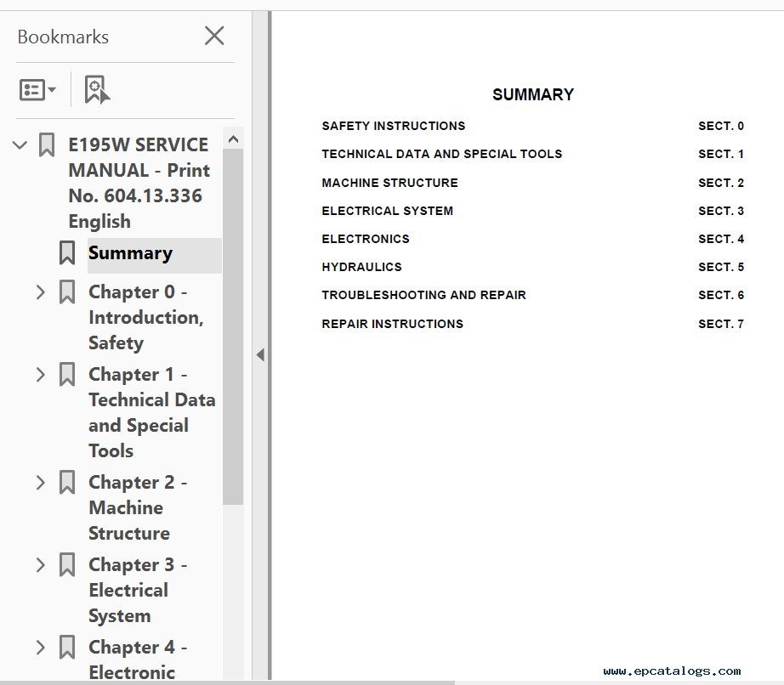The height and width of the screenshot is (685, 784).
Task: Expand Chapter 1 - Technical Data bookmark
Action: point(41,375)
